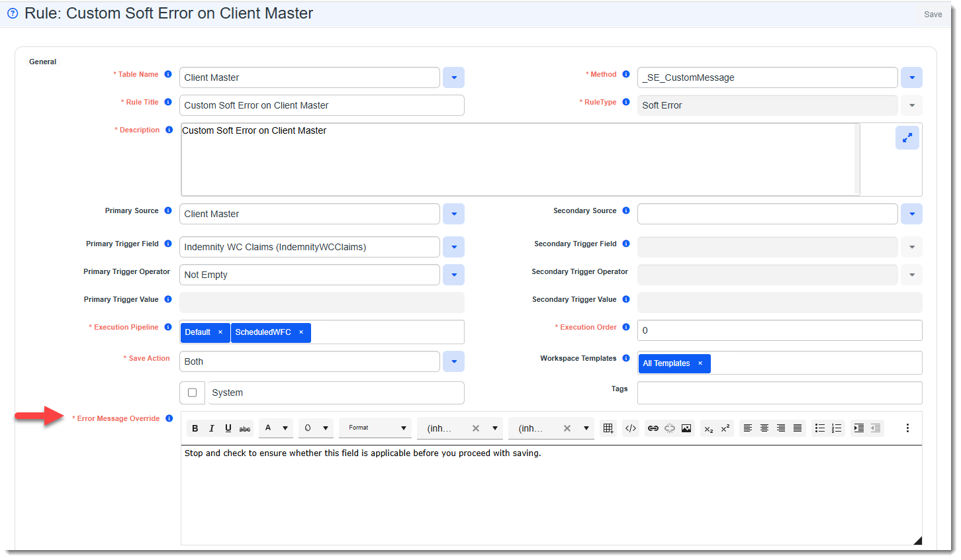This screenshot has height=560, width=961.
Task: Remove the ScheduledWFC pipeline tag
Action: [301, 332]
